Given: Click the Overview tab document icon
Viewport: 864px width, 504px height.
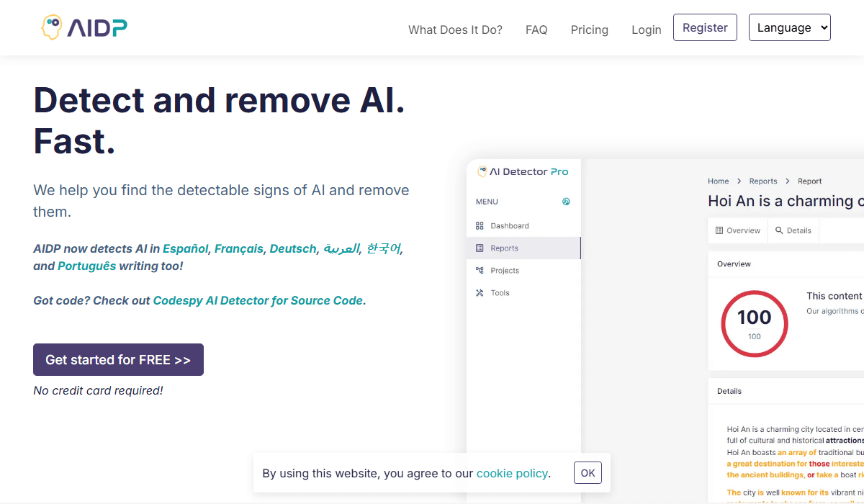Looking at the screenshot, I should tap(719, 230).
